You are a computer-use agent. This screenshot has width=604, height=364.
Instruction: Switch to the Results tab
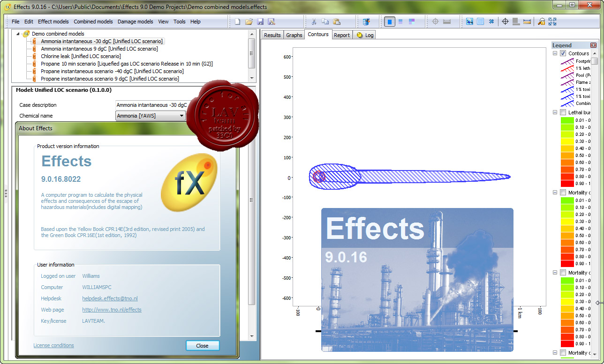(272, 35)
